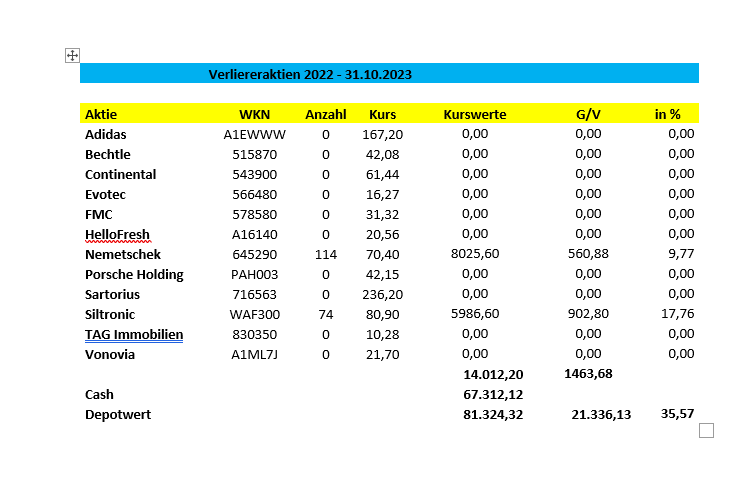Click WKN value '645290'
This screenshot has width=748, height=478.
254,255
